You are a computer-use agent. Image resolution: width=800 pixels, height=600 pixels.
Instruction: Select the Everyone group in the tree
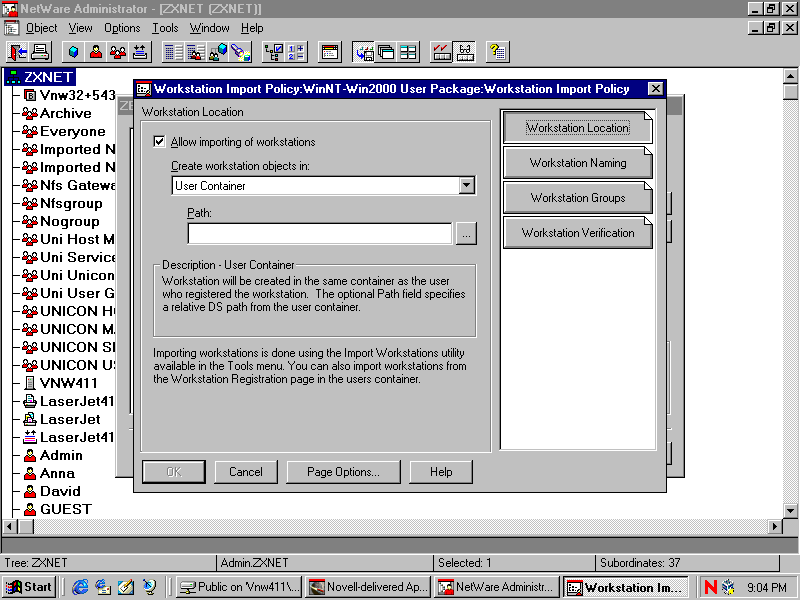point(64,131)
